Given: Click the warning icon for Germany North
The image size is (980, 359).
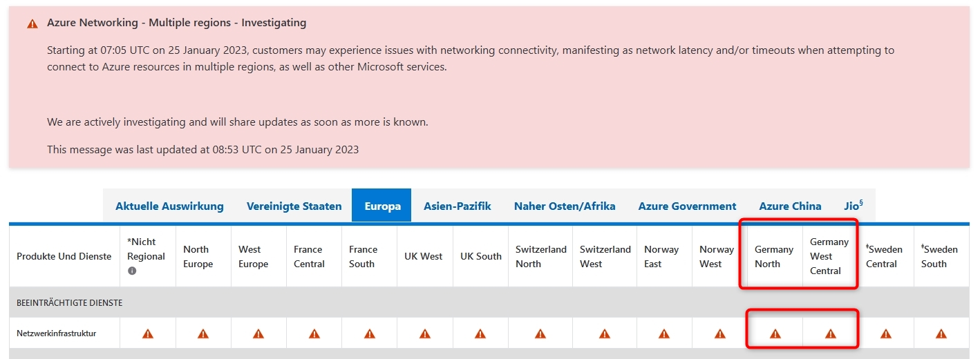Looking at the screenshot, I should pyautogui.click(x=775, y=333).
